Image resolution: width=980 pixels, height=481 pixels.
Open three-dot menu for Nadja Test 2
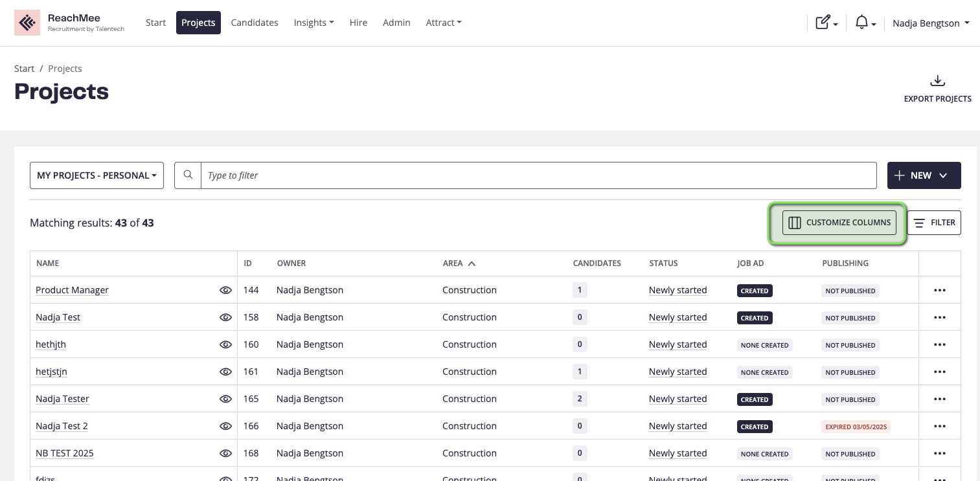[x=939, y=427]
